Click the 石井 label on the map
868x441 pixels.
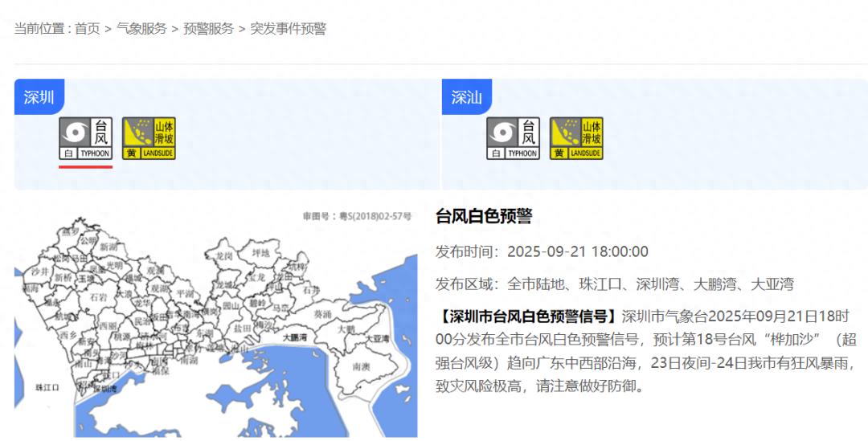312,290
